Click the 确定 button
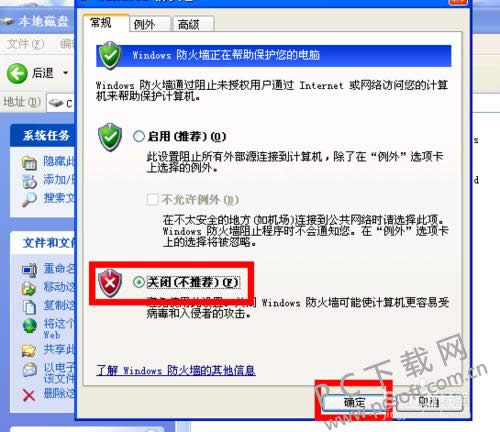This screenshot has height=432, width=500. pyautogui.click(x=354, y=402)
